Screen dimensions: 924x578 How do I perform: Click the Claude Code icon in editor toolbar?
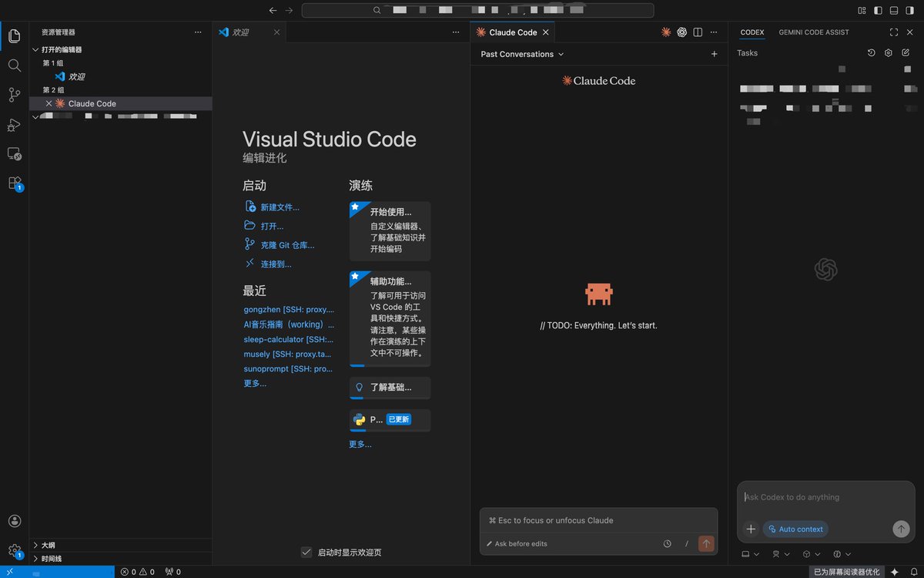click(666, 32)
